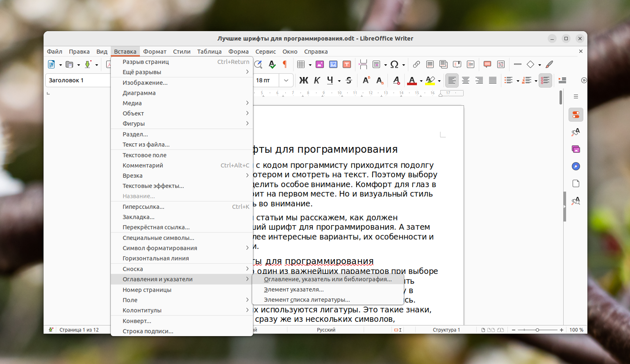This screenshot has height=364, width=630.
Task: Open the Navigator compass icon in the sidebar
Action: pyautogui.click(x=575, y=166)
